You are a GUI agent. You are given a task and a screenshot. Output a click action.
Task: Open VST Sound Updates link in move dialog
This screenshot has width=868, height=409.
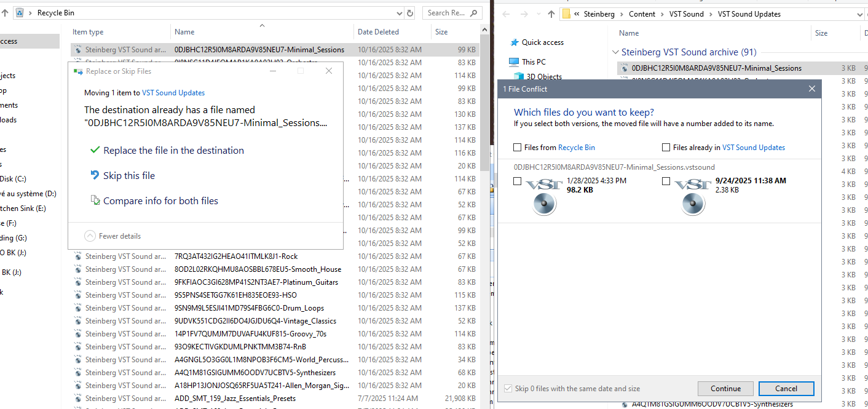click(x=173, y=93)
